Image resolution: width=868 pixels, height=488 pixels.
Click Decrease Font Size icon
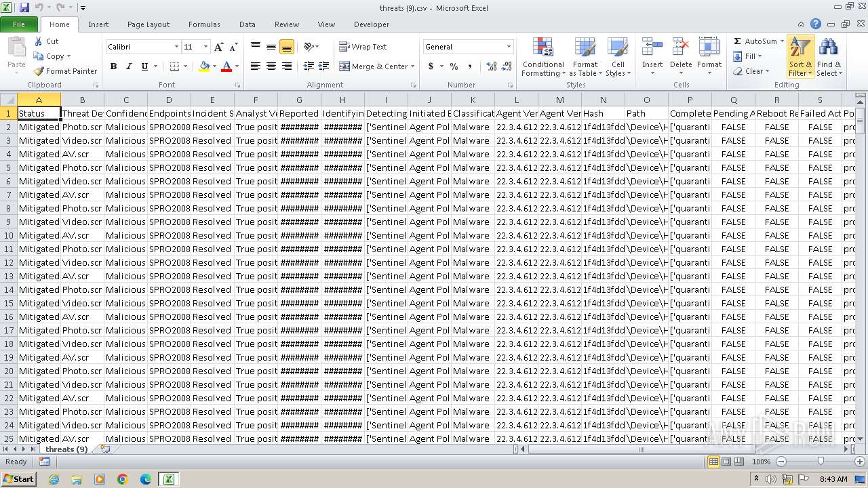[233, 47]
